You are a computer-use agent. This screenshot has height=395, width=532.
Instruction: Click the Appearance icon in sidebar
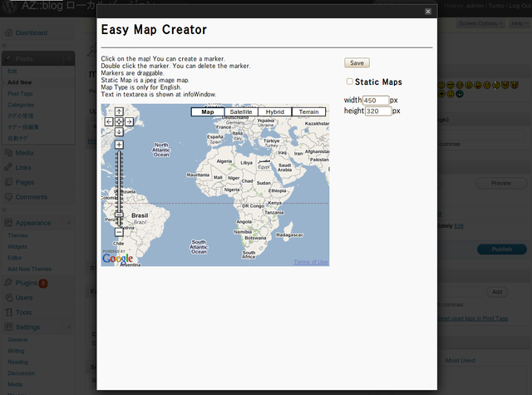[8, 223]
